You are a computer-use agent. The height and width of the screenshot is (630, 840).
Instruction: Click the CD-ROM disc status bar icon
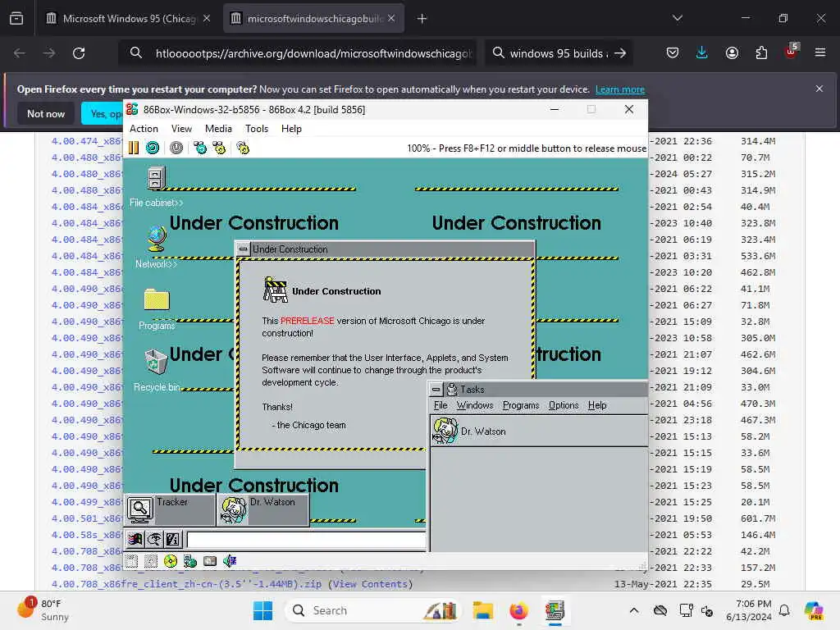(171, 561)
